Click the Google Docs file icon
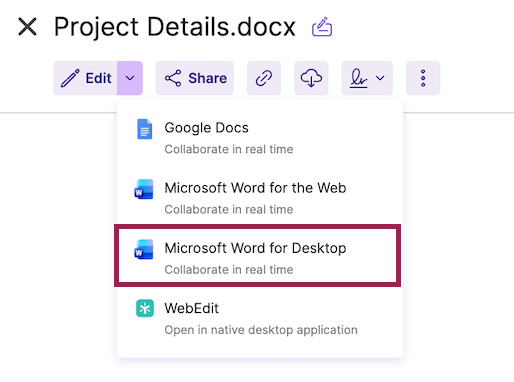Viewport: 514px width, 382px height. pos(145,129)
